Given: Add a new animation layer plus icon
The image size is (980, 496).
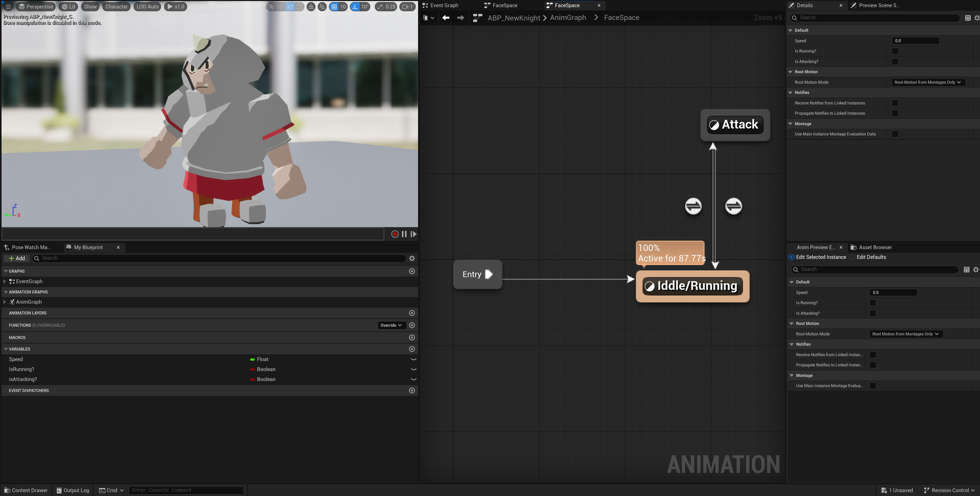Looking at the screenshot, I should tap(412, 313).
